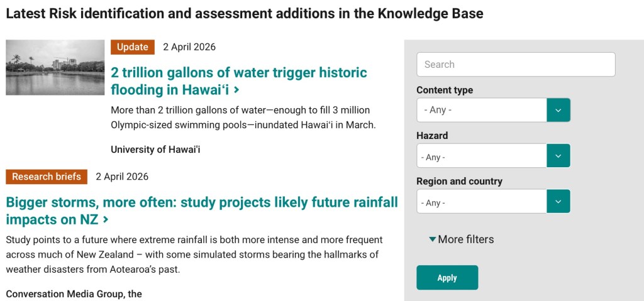Viewport: 644px width, 301px height.
Task: Open the Region and country dropdown arrow
Action: click(558, 202)
